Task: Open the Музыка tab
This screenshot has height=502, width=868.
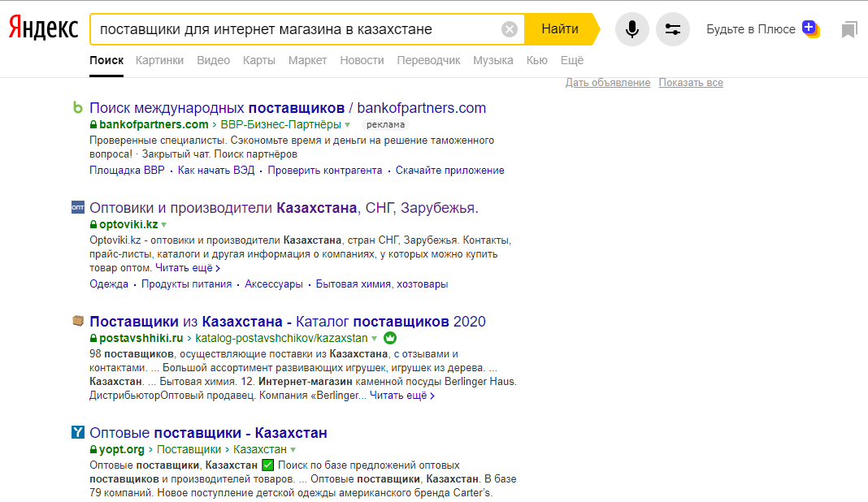Action: pyautogui.click(x=493, y=60)
